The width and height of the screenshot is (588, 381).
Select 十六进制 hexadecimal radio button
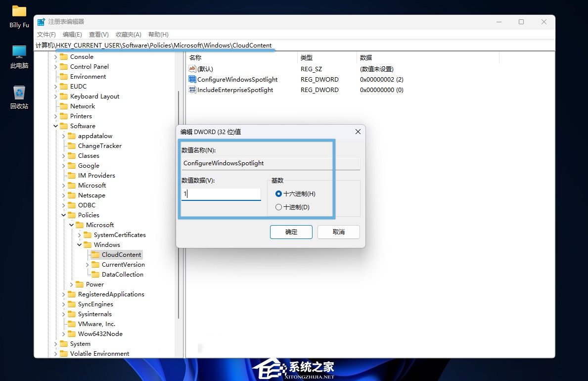pyautogui.click(x=279, y=194)
